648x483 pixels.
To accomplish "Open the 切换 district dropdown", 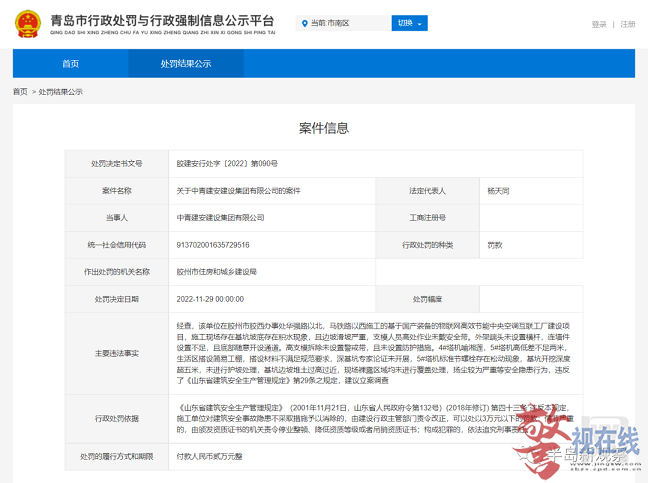I will [x=409, y=23].
